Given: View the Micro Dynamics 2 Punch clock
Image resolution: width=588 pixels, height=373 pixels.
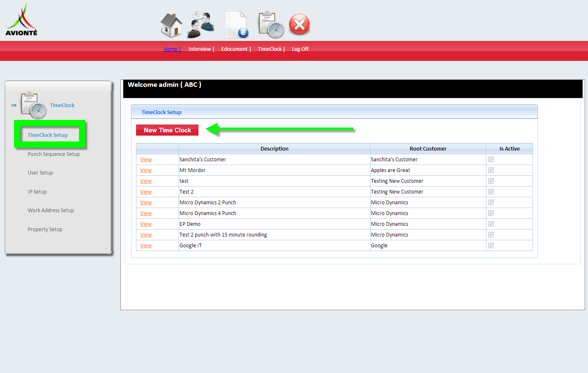Looking at the screenshot, I should [146, 203].
